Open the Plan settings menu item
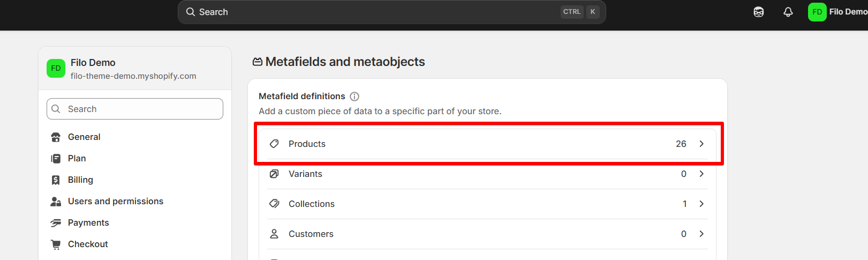This screenshot has height=260, width=868. coord(77,159)
